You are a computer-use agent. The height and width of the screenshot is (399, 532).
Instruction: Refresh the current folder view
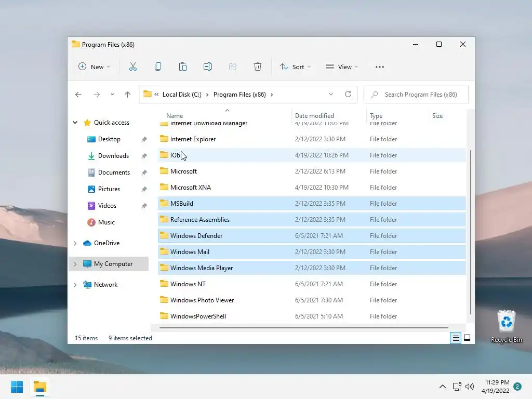coord(348,95)
